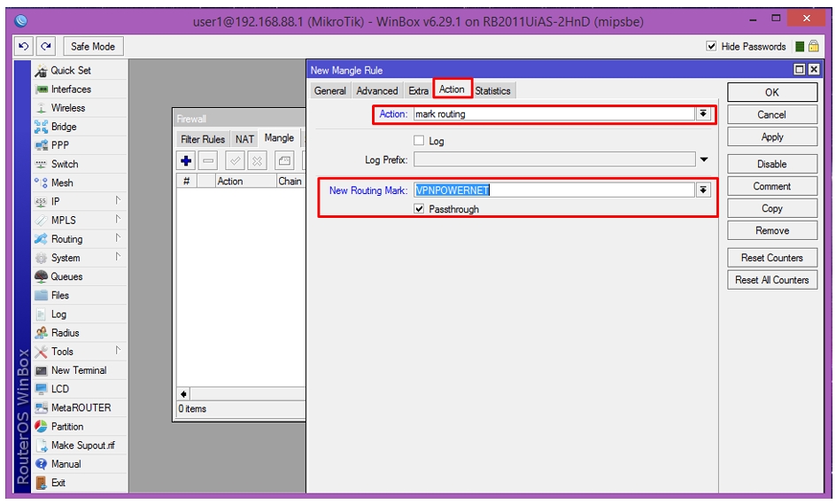836x504 pixels.
Task: Open the NAT tab in Firewall
Action: (244, 139)
